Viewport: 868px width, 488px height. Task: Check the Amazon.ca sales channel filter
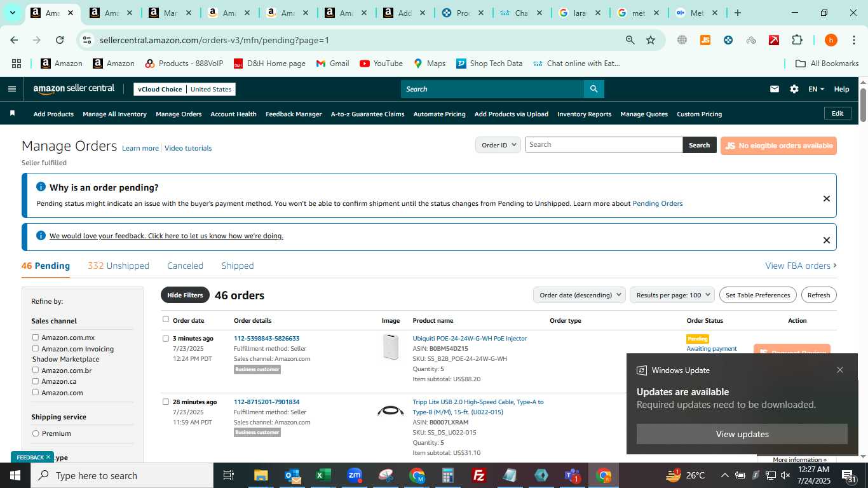tap(36, 381)
